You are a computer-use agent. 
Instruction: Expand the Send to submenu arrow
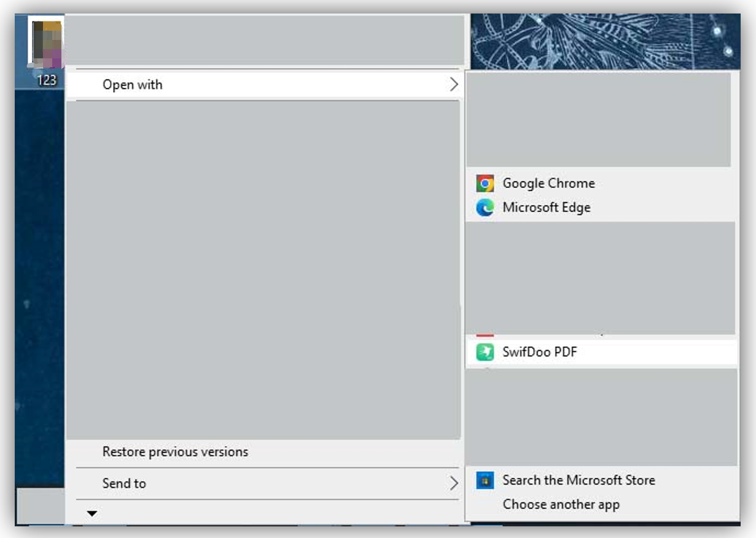tap(454, 483)
